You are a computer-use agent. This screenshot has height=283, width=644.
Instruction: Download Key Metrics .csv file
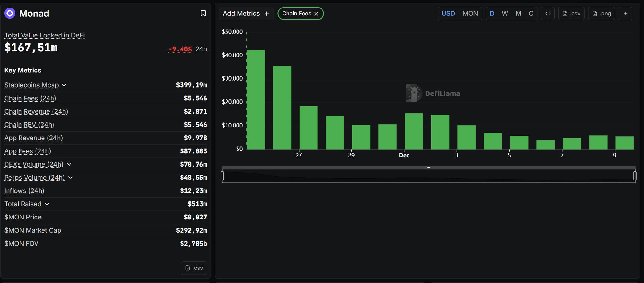pos(194,268)
